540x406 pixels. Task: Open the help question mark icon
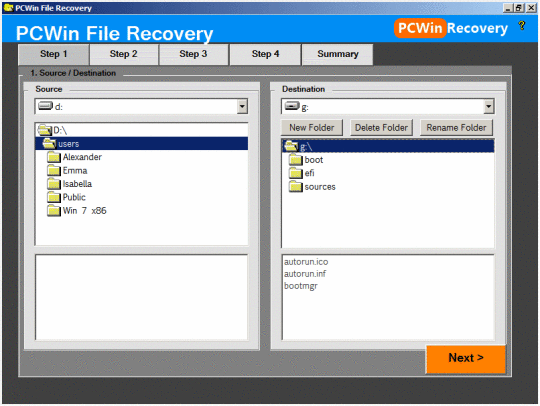[x=522, y=26]
